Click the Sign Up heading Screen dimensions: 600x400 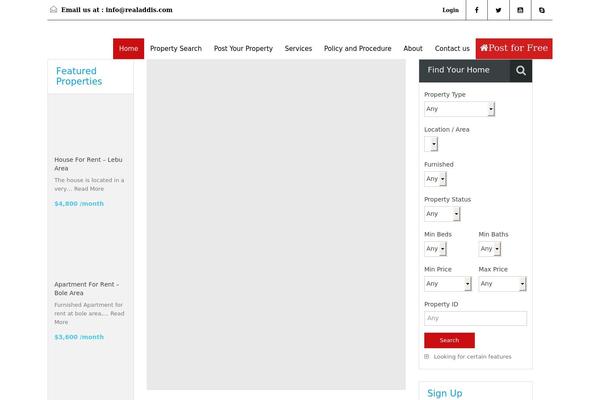[x=445, y=393]
